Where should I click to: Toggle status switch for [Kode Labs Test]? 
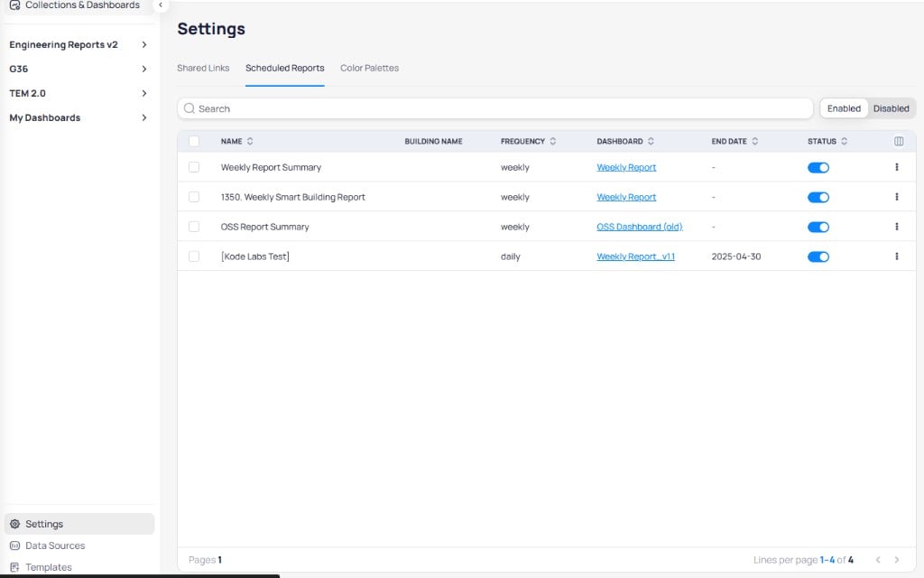coord(818,256)
